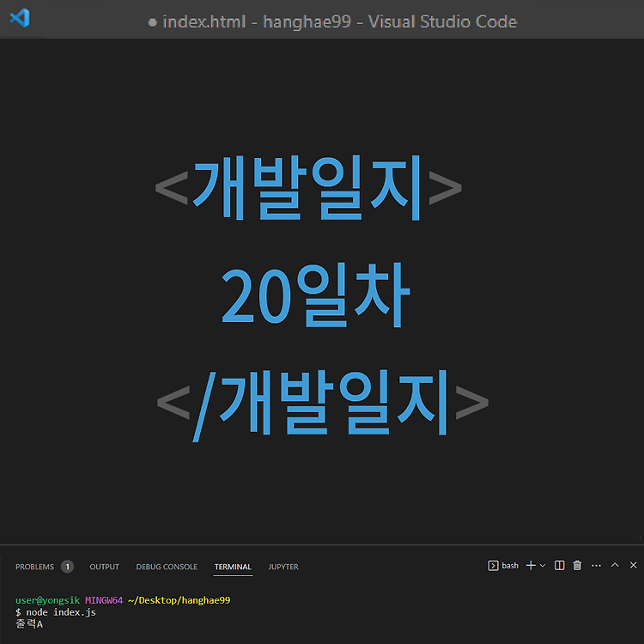Click the terminal path ~/Desktop/hanghae99

tap(179, 600)
